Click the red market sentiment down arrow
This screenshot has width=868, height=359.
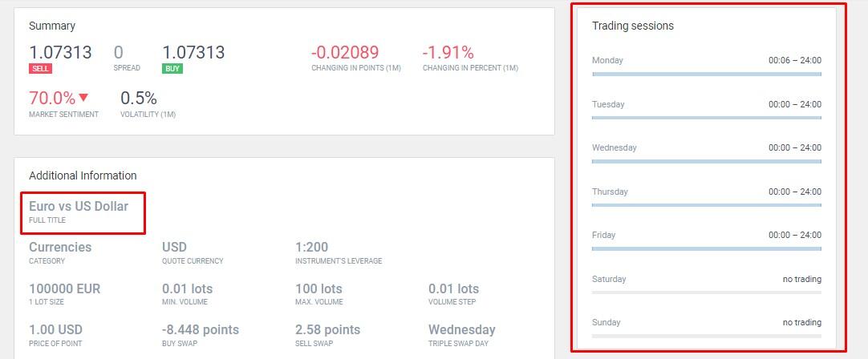click(x=83, y=98)
